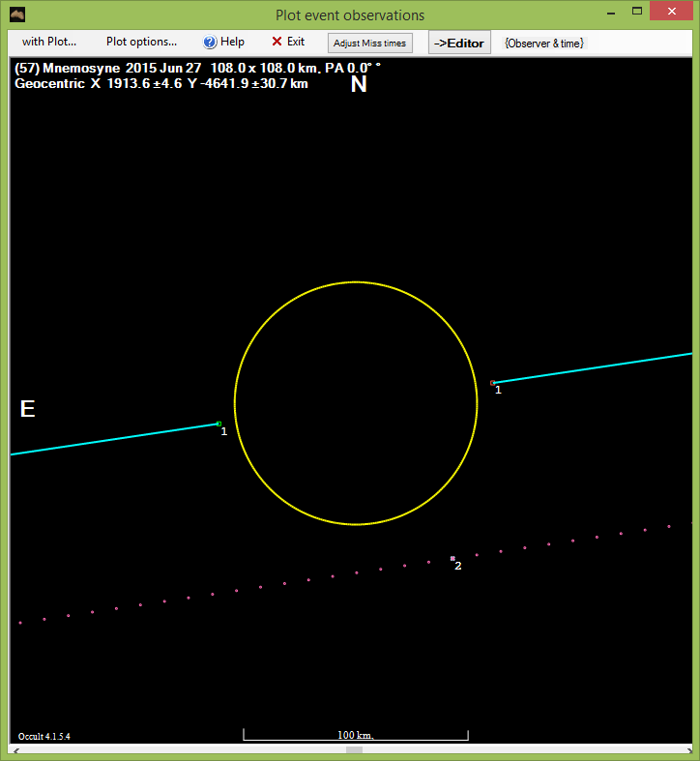Image resolution: width=700 pixels, height=761 pixels.
Task: Click the horizontal scrollbar thumb at bottom
Action: (354, 750)
